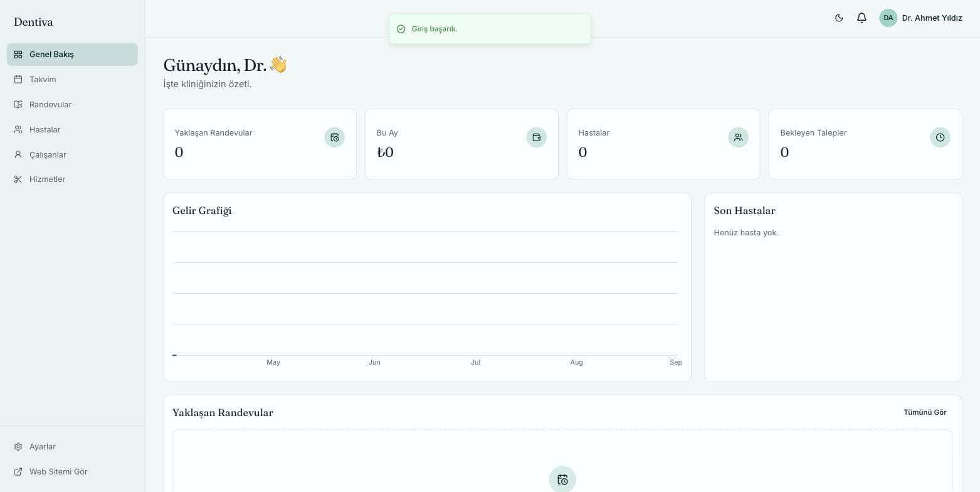Open the Takvim page
Screen dimensions: 980x492
click(72, 80)
